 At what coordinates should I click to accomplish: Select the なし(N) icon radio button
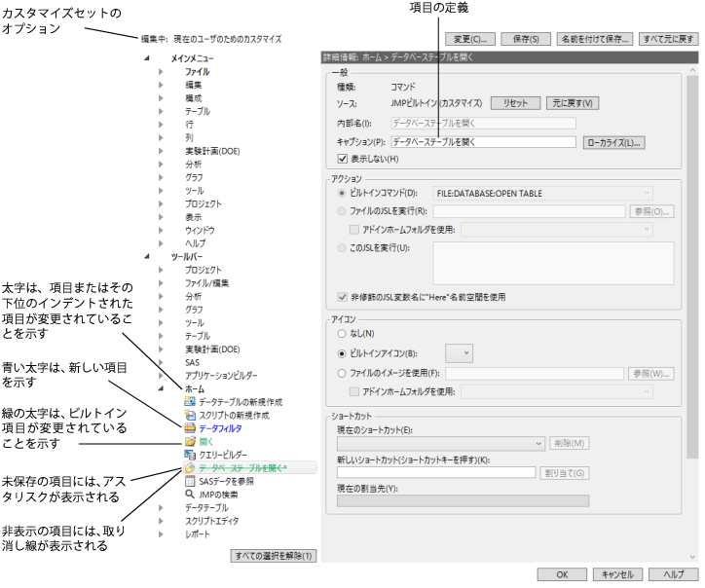pyautogui.click(x=342, y=334)
